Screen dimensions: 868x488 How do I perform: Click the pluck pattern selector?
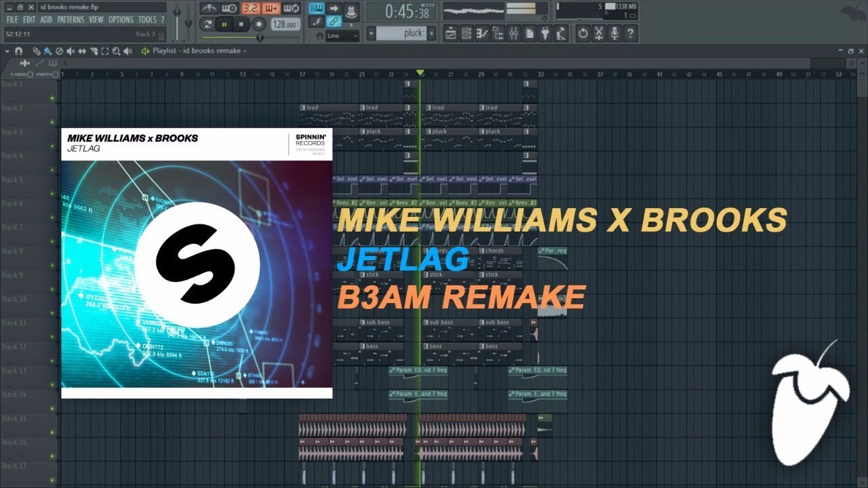pyautogui.click(x=401, y=33)
